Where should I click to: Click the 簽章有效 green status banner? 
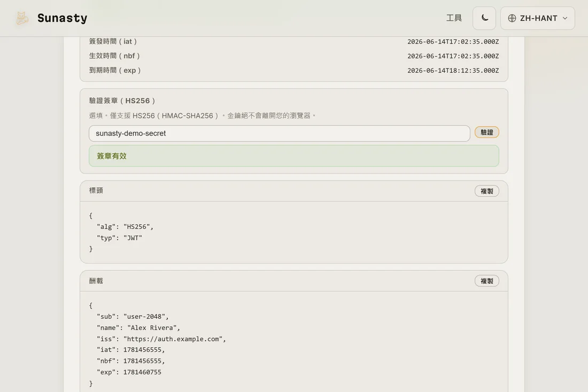click(x=293, y=156)
